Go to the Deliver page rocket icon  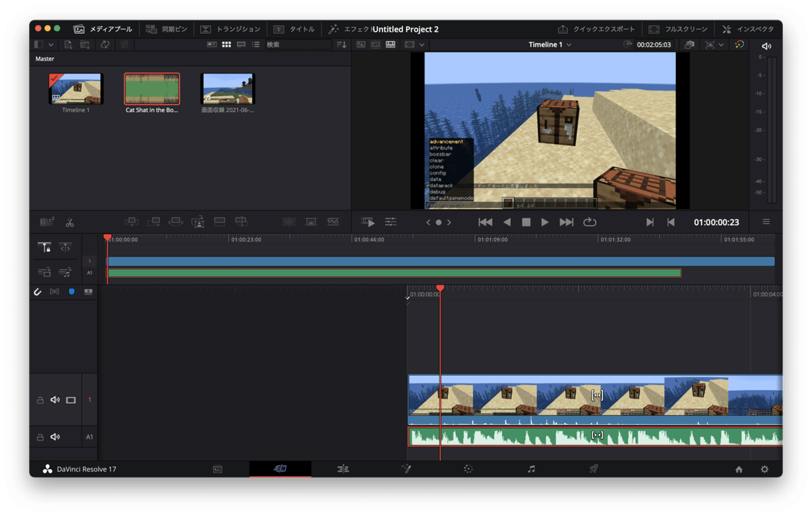[593, 469]
